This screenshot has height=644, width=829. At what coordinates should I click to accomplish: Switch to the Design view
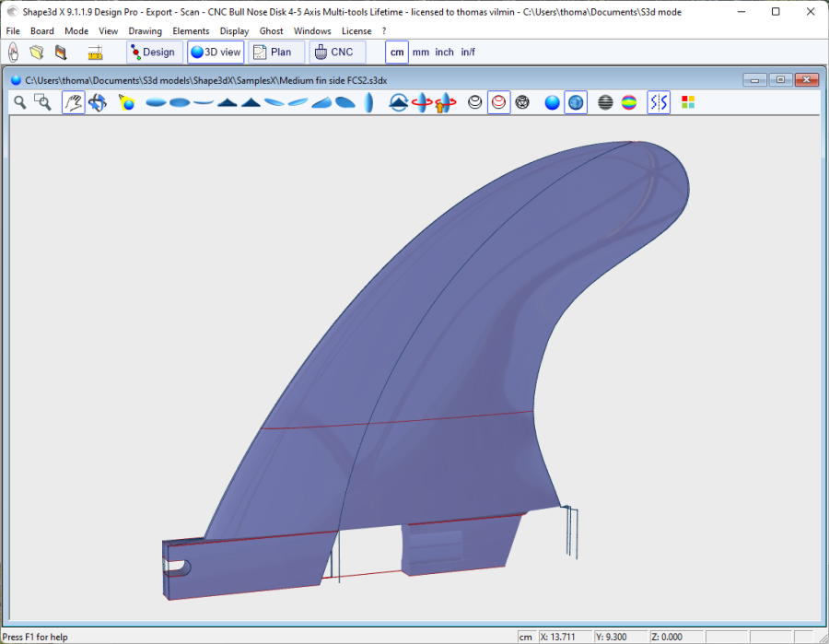coord(153,53)
